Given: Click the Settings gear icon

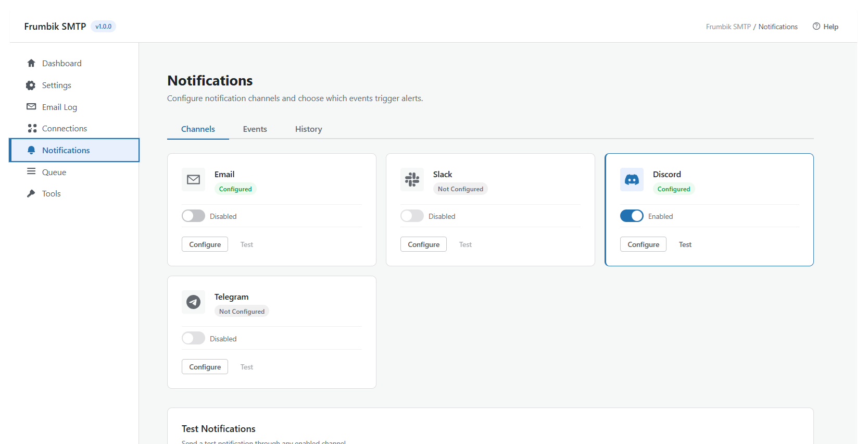Looking at the screenshot, I should (31, 85).
